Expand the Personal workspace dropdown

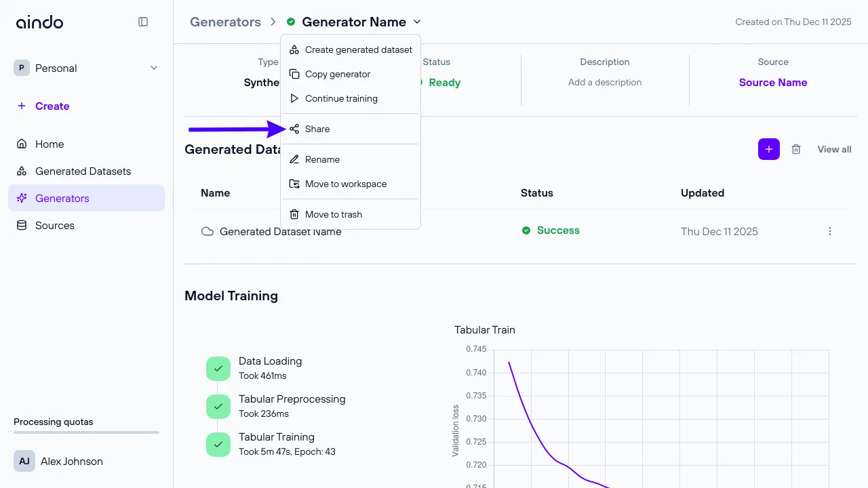153,68
